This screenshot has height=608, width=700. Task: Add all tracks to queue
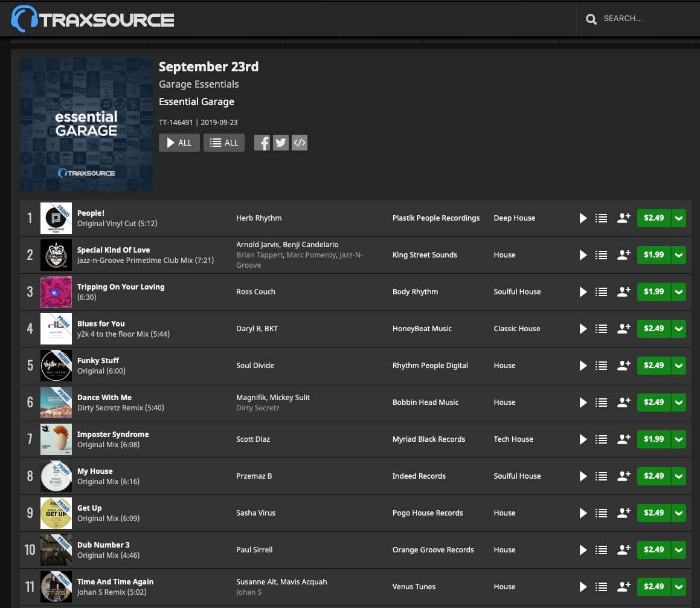click(224, 143)
